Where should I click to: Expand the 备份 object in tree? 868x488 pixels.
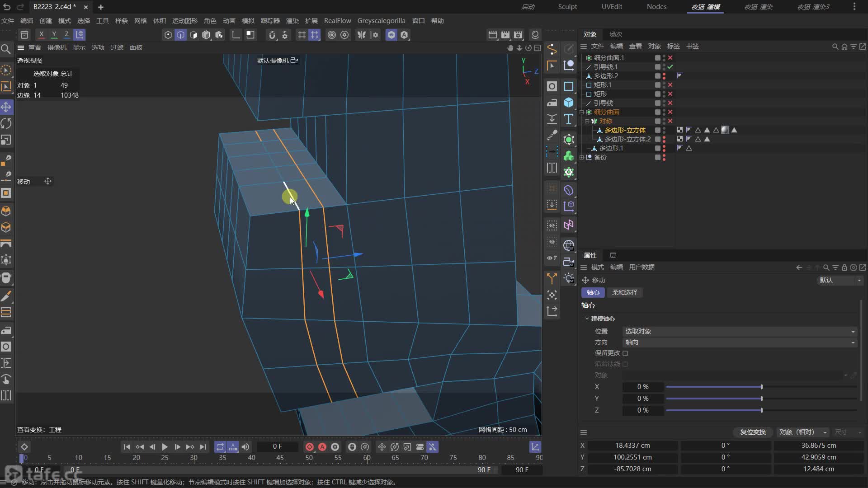[582, 157]
